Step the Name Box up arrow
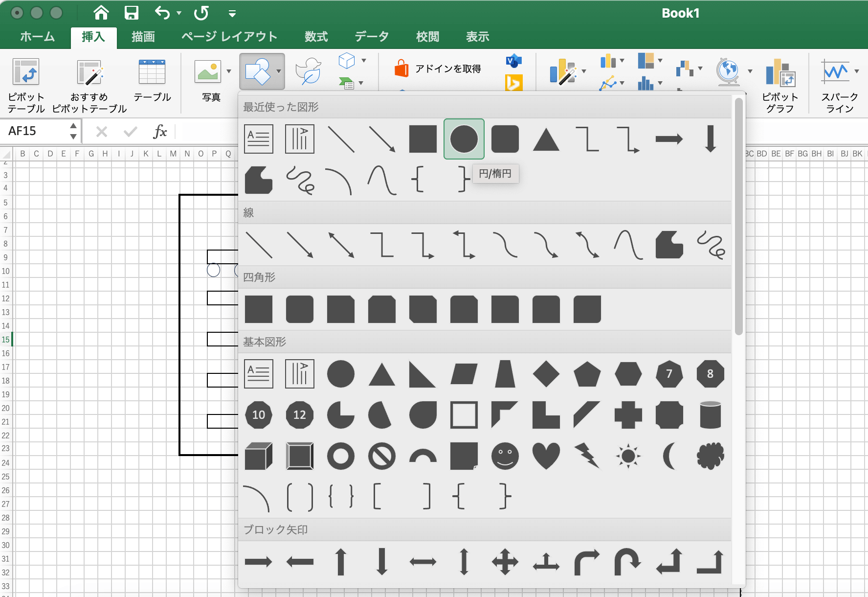This screenshot has width=868, height=597. pyautogui.click(x=73, y=126)
